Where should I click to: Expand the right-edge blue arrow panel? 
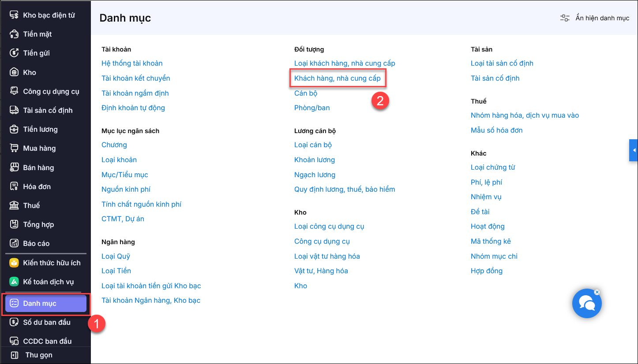(634, 150)
